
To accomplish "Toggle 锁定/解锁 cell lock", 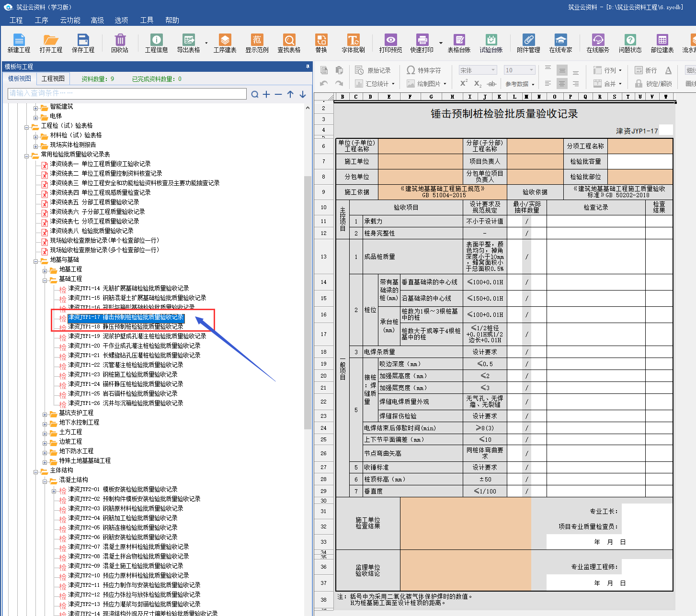I will (x=653, y=84).
